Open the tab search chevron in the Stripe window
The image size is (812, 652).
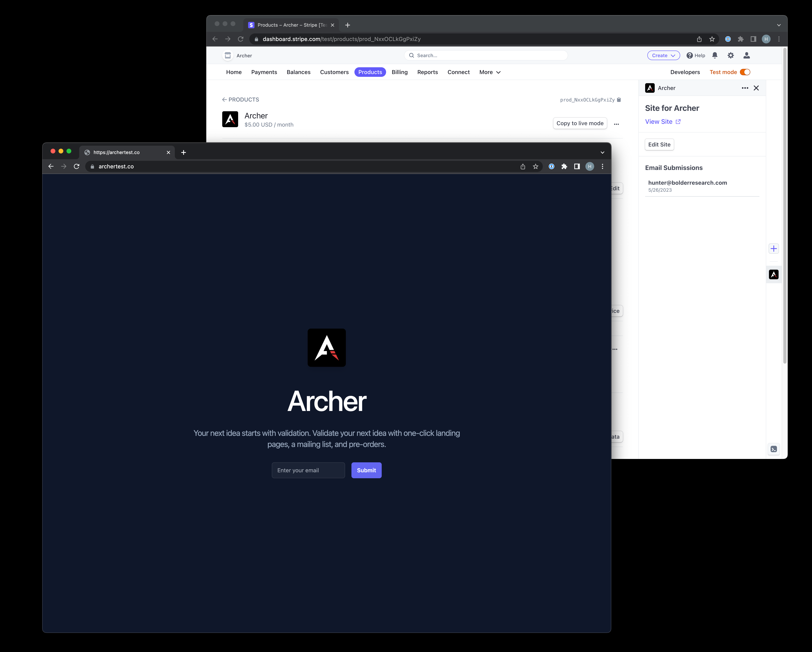point(779,25)
